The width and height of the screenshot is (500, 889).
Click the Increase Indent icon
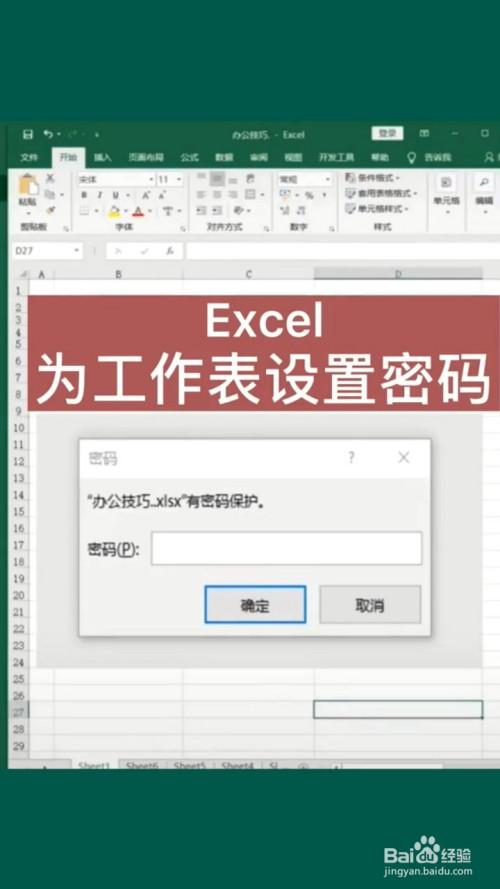(217, 210)
